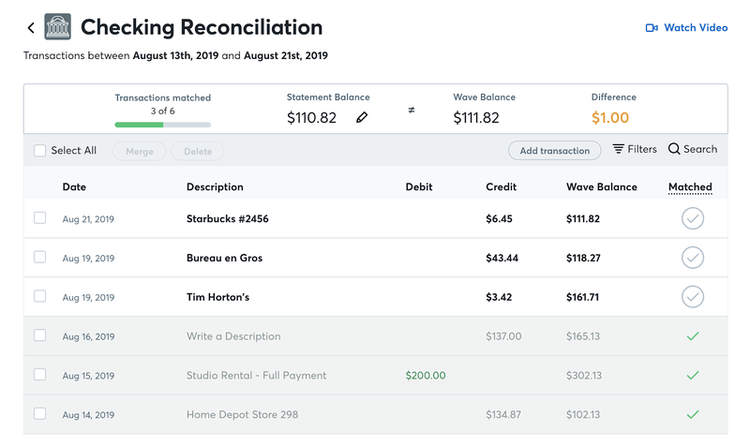
Task: Click the Delete button
Action: [198, 151]
